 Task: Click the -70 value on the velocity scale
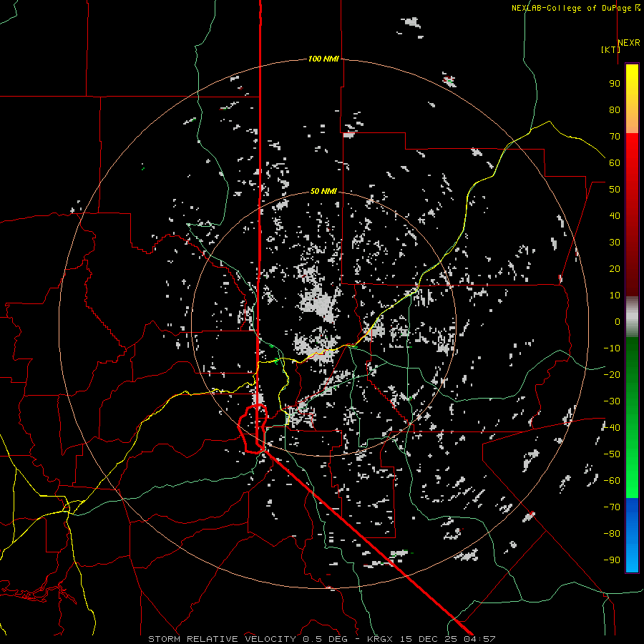[x=612, y=507]
